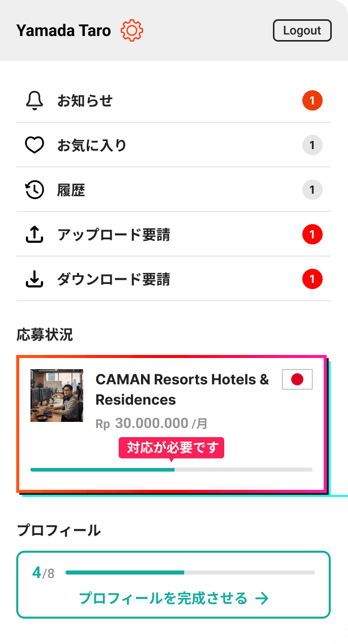The image size is (348, 644).
Task: Click the 対応が必要です status badge
Action: point(171,448)
